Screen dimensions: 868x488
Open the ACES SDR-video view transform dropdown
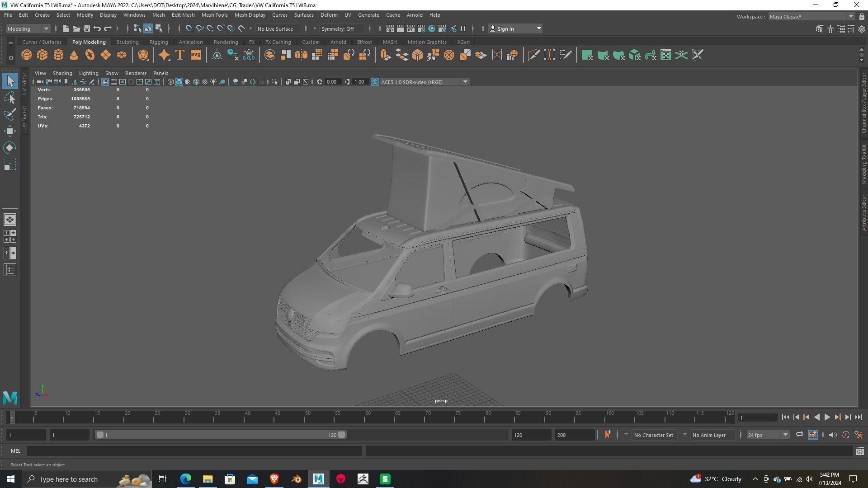[x=425, y=82]
